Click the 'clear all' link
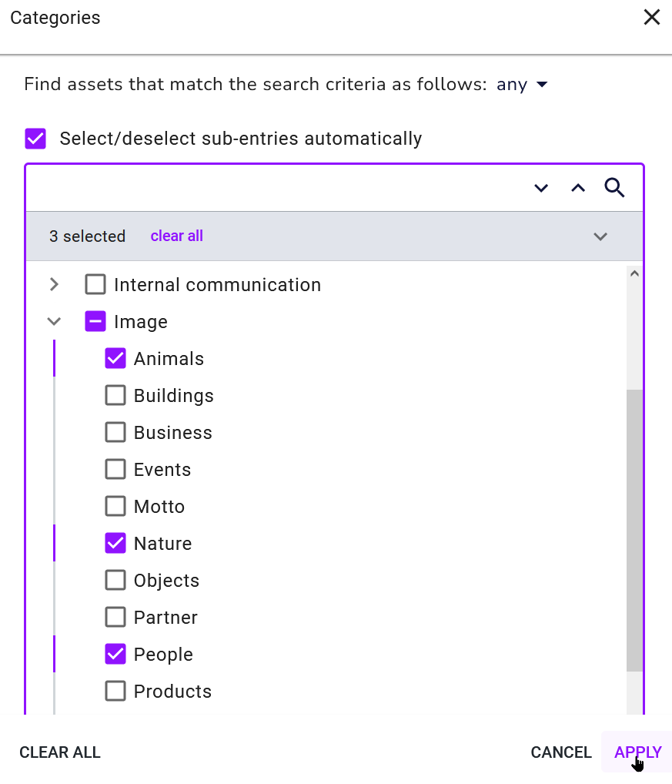 [177, 236]
